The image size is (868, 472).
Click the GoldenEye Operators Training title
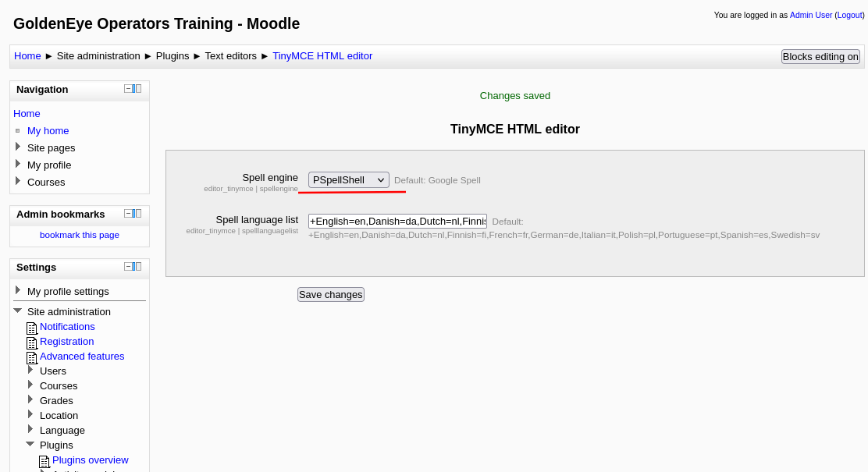coord(157,23)
